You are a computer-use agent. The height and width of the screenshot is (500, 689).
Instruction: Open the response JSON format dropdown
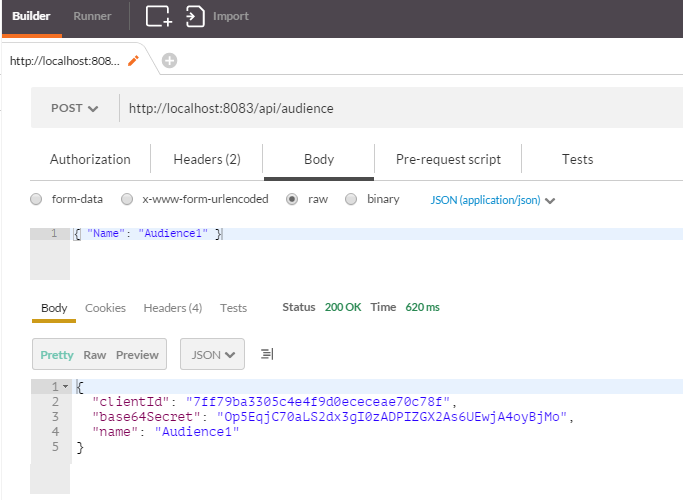click(212, 354)
